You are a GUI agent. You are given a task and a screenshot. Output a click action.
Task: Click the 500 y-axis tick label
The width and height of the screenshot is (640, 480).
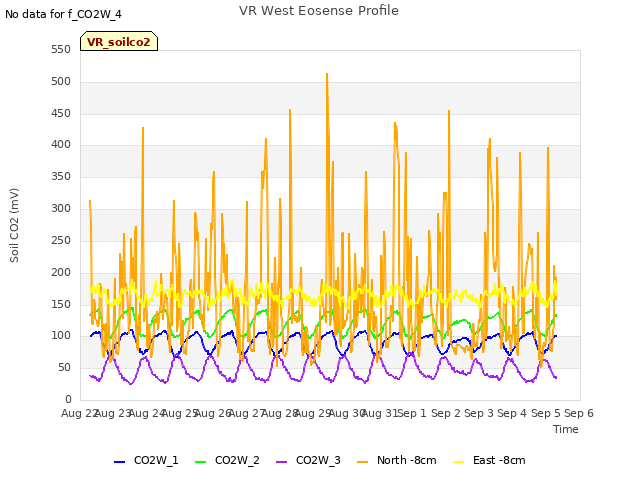coord(61,81)
